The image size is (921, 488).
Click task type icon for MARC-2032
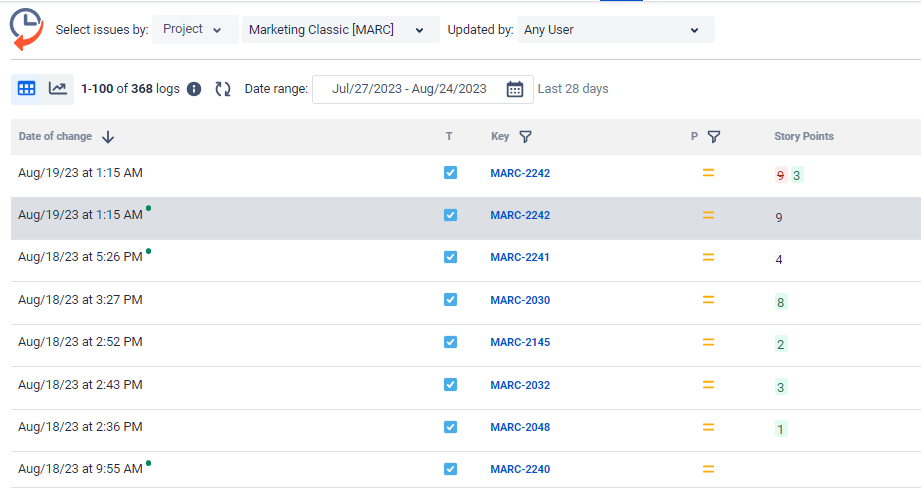click(x=451, y=385)
